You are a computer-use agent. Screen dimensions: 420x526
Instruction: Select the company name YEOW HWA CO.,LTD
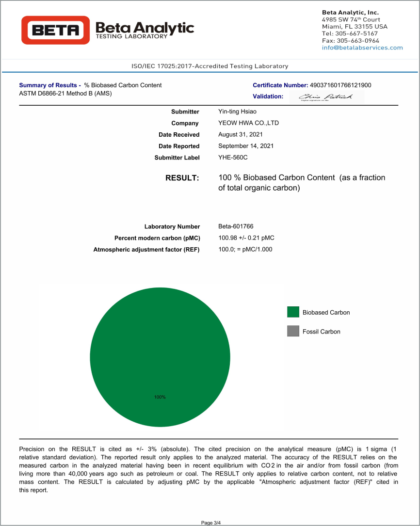point(248,123)
